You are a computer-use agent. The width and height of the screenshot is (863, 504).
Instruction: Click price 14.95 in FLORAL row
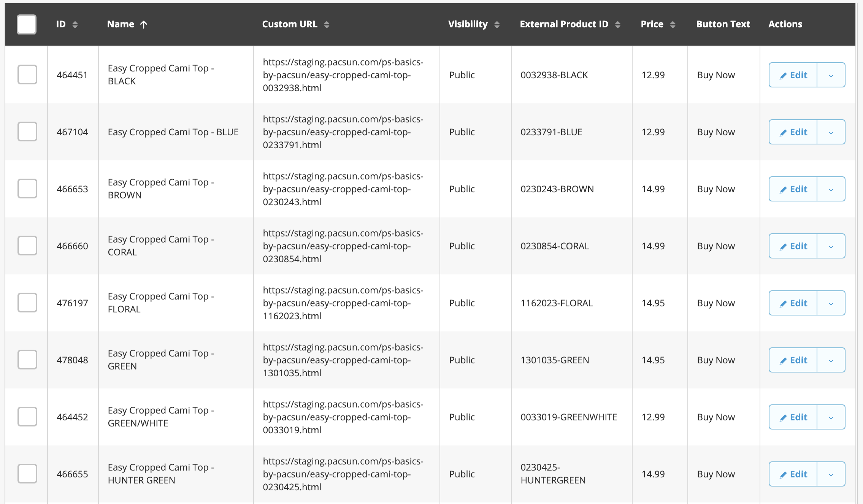click(x=653, y=303)
